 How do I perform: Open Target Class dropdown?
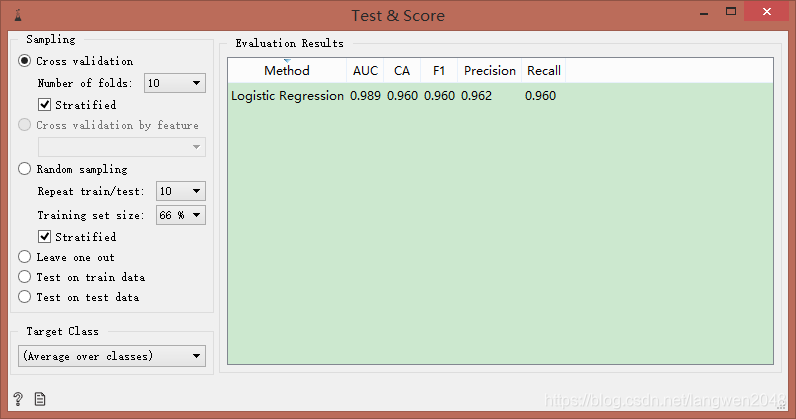pyautogui.click(x=112, y=356)
